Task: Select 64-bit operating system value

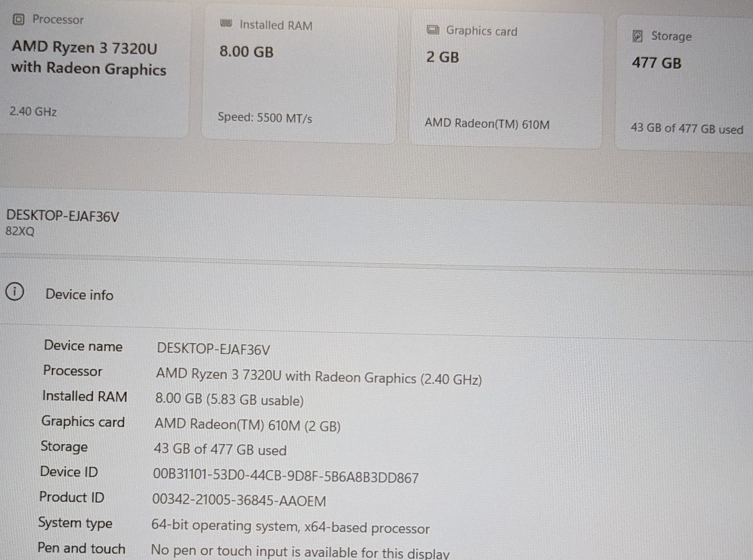Action: tap(290, 527)
